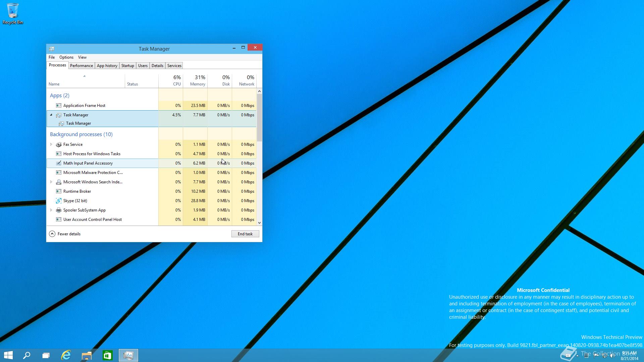This screenshot has width=644, height=362.
Task: Select the Skype (32 bit) row
Action: pos(152,201)
